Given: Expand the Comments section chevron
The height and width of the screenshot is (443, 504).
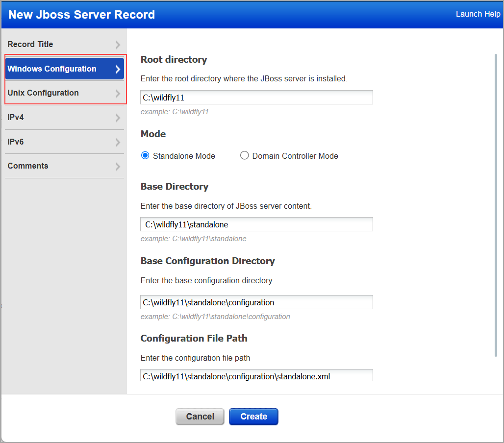Looking at the screenshot, I should click(117, 166).
